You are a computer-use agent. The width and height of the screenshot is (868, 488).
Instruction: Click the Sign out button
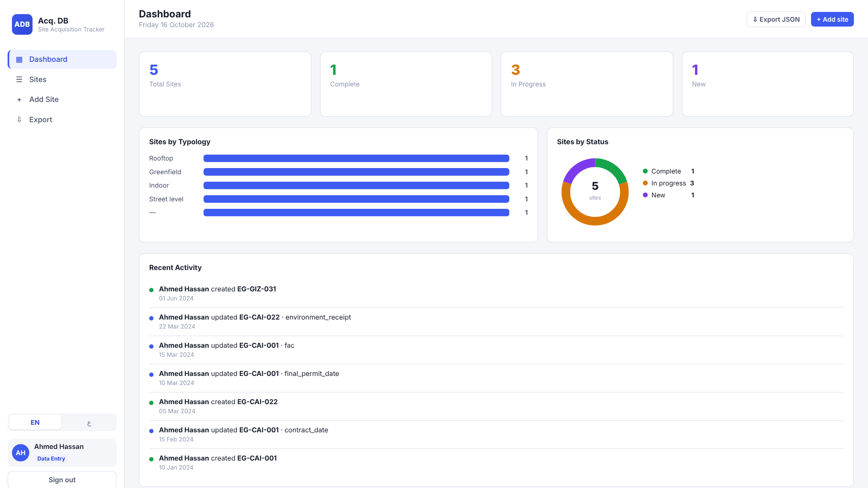click(x=62, y=480)
